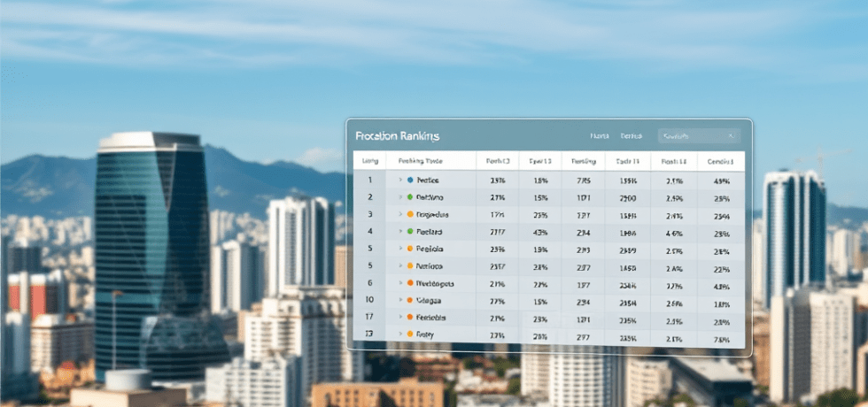Click the orange dot in rank 10 row

tap(410, 301)
